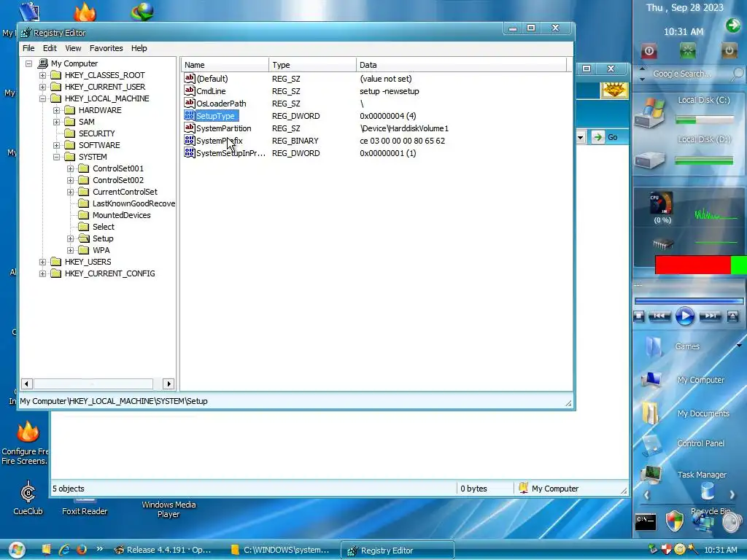Viewport: 747px width, 560px height.
Task: Expand the SOFTWARE key
Action: pos(56,145)
